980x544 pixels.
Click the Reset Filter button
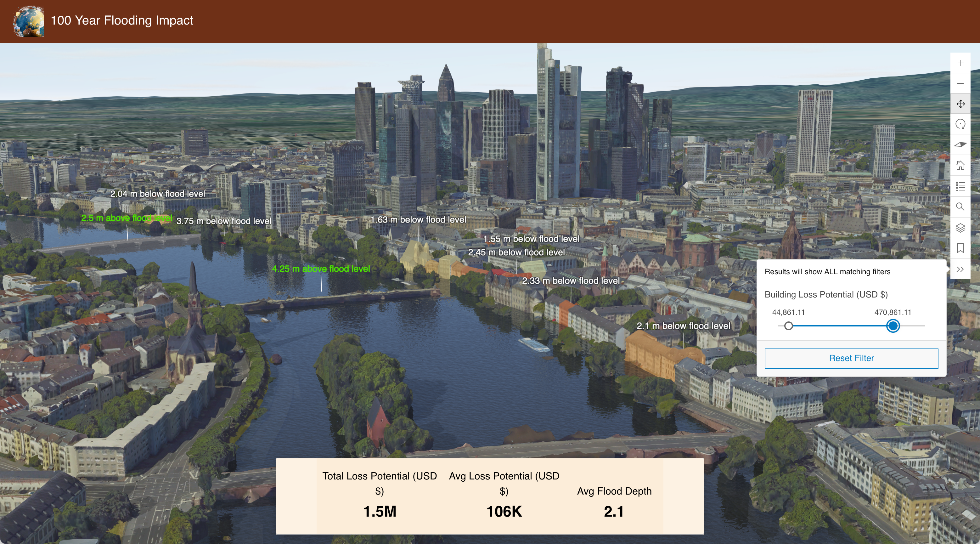(851, 358)
